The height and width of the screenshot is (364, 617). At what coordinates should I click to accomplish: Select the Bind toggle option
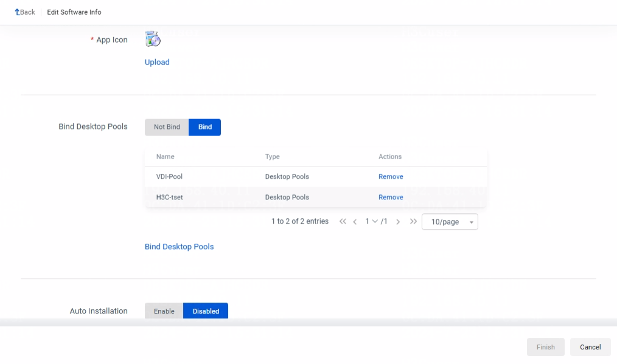point(205,127)
